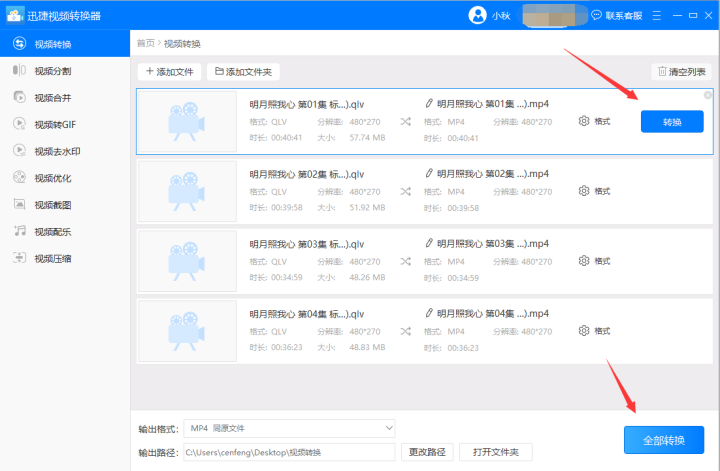Click the gear 格式 icon for 第04集
Image resolution: width=720 pixels, height=471 pixels.
(x=584, y=331)
